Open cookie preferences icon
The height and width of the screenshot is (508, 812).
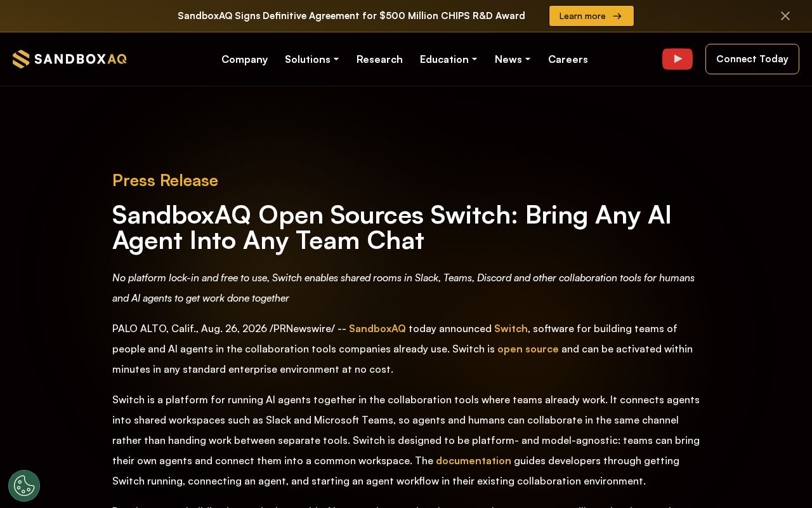pyautogui.click(x=24, y=486)
